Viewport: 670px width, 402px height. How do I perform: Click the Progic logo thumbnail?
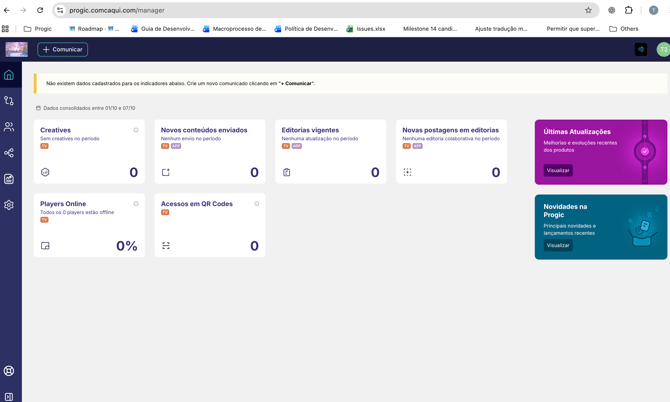17,50
